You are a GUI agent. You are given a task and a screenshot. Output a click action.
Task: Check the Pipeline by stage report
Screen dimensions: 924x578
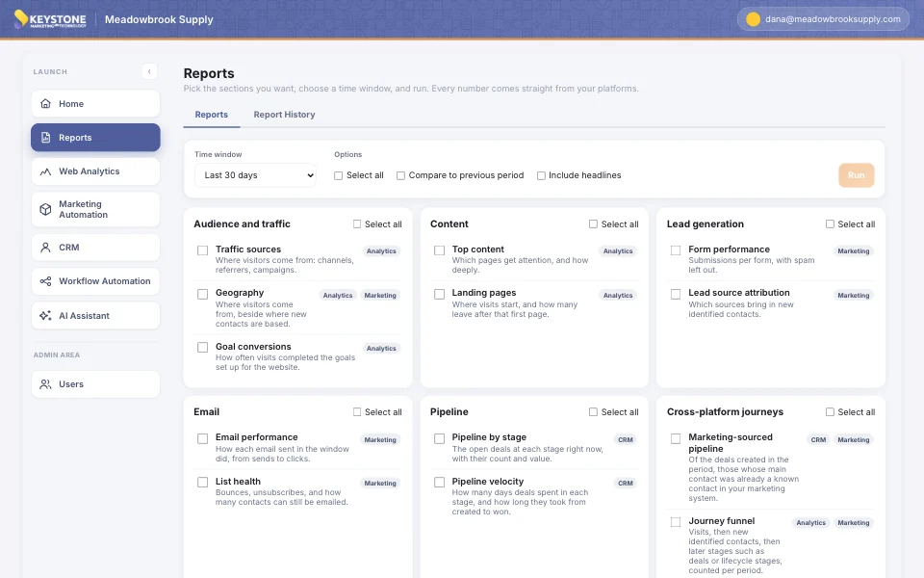(439, 439)
